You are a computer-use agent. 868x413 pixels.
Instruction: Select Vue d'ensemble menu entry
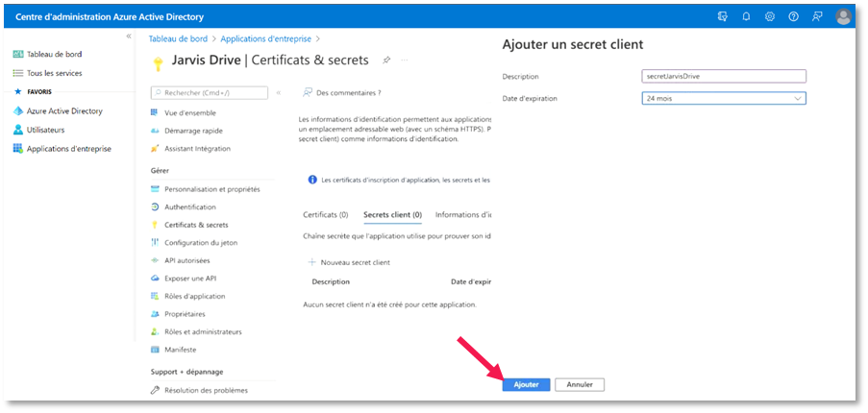[x=190, y=112]
